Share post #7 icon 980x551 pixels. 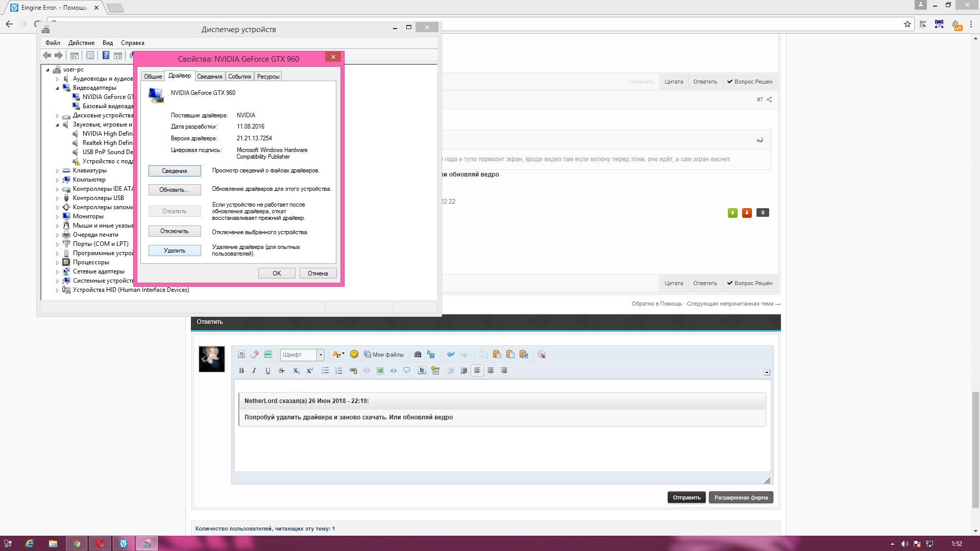(x=769, y=100)
